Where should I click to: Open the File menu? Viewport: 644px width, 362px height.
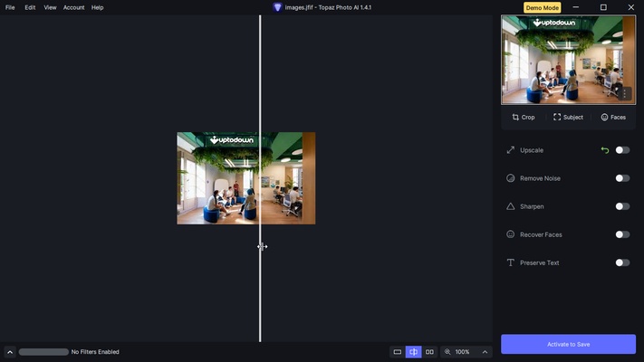coord(10,7)
